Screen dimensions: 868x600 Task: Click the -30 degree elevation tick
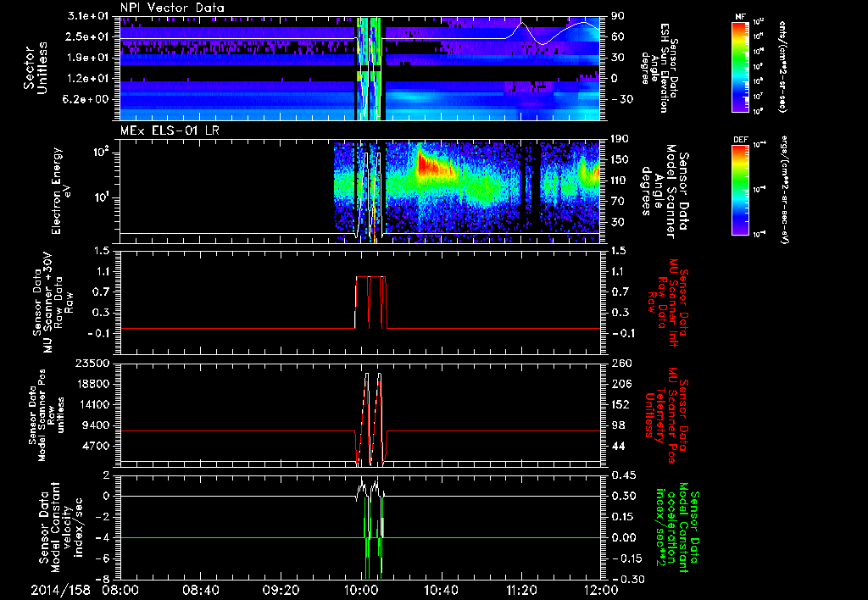621,100
